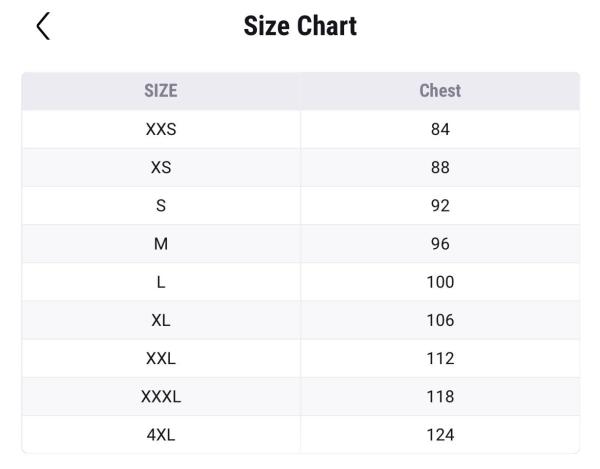Click chest value 100

pos(440,282)
